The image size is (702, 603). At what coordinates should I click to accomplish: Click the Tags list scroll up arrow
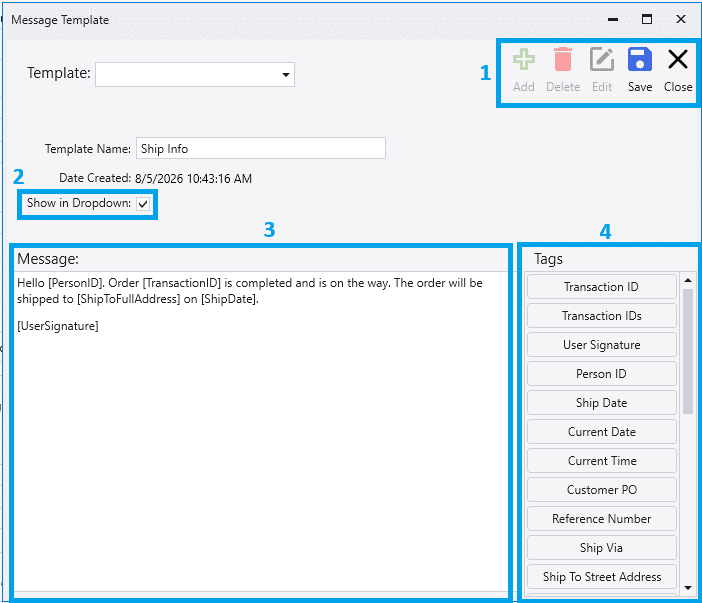pyautogui.click(x=688, y=280)
